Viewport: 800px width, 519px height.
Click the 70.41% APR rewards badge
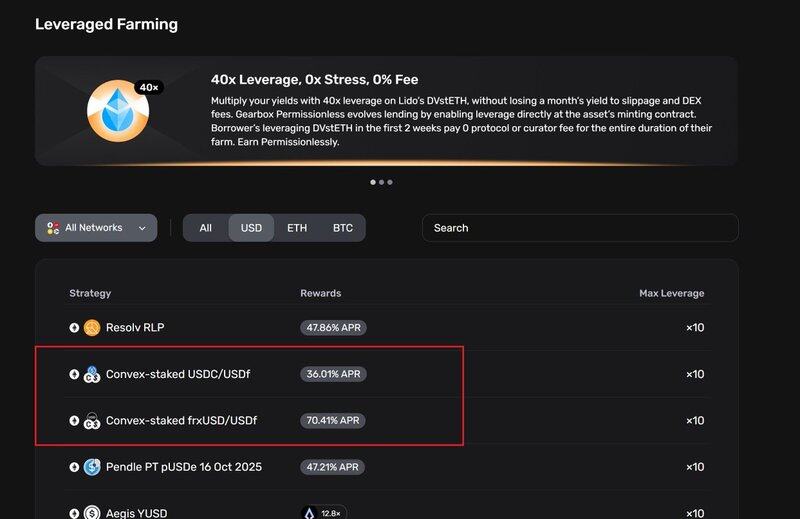pyautogui.click(x=333, y=421)
